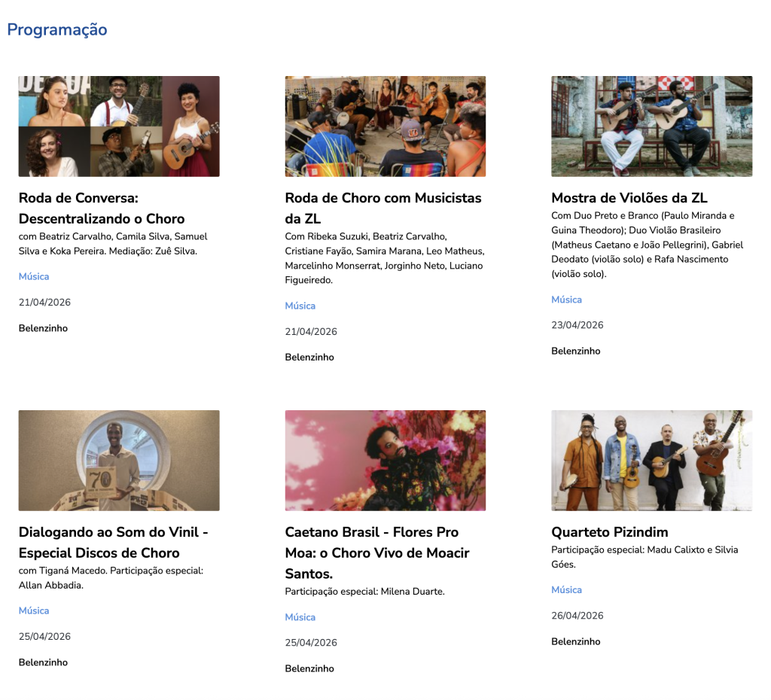Click the Roda de Choro circle photo

(385, 126)
